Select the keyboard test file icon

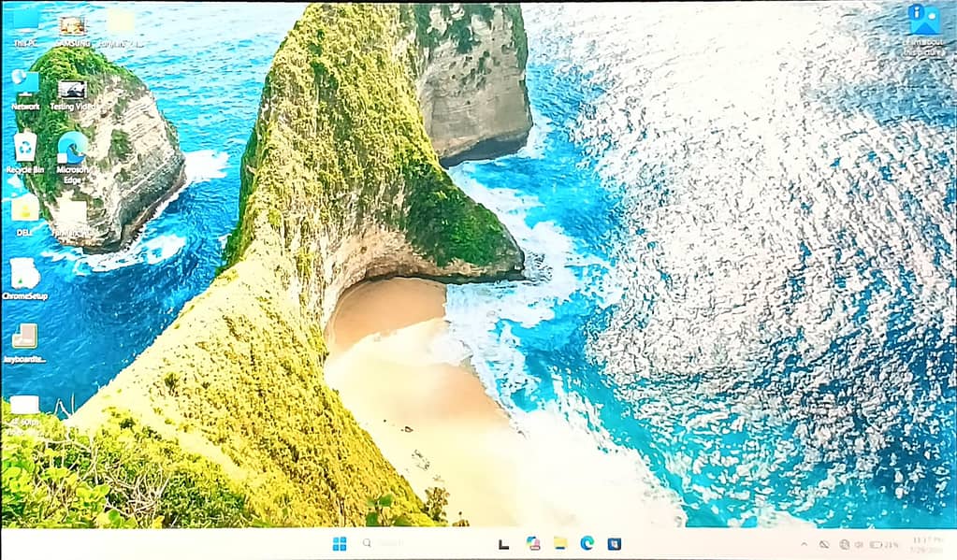[x=25, y=343]
